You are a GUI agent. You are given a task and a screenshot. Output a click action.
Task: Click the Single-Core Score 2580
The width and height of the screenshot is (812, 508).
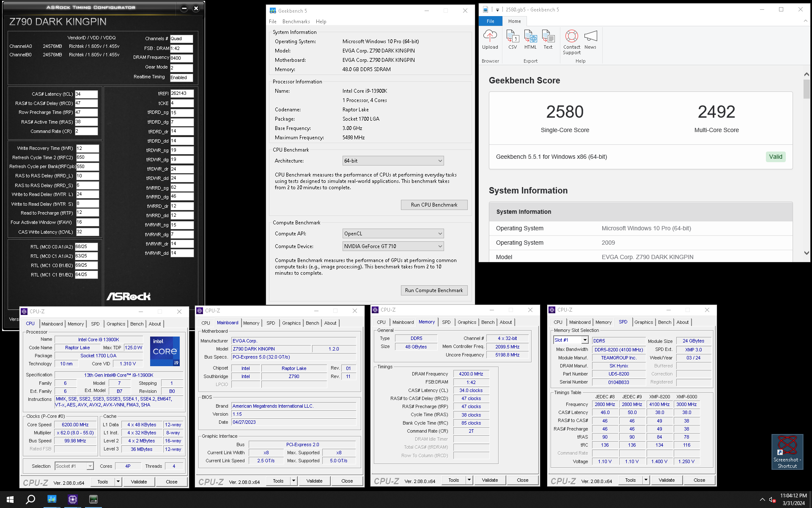565,112
